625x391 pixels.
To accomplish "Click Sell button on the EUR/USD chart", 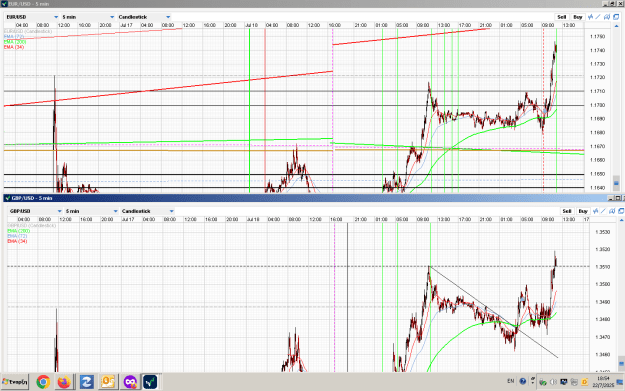I will 562,17.
